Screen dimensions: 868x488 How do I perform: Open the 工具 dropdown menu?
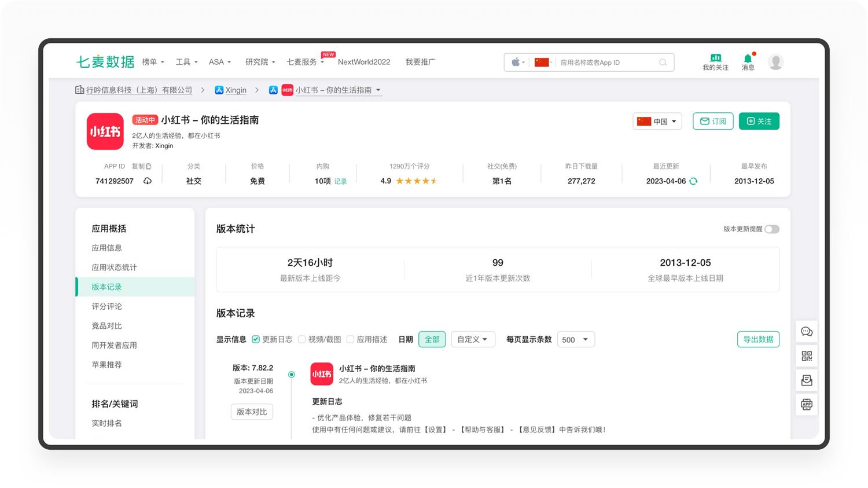187,62
